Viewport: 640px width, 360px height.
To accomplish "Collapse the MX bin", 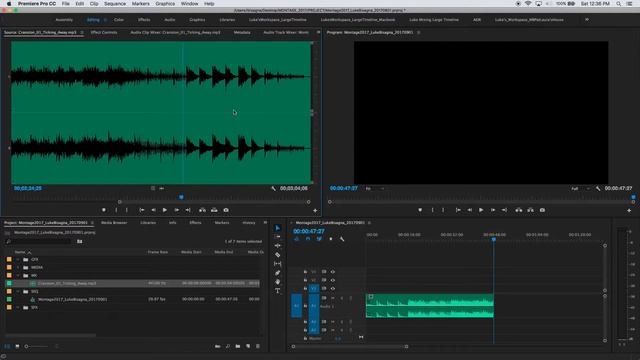I will (18, 276).
